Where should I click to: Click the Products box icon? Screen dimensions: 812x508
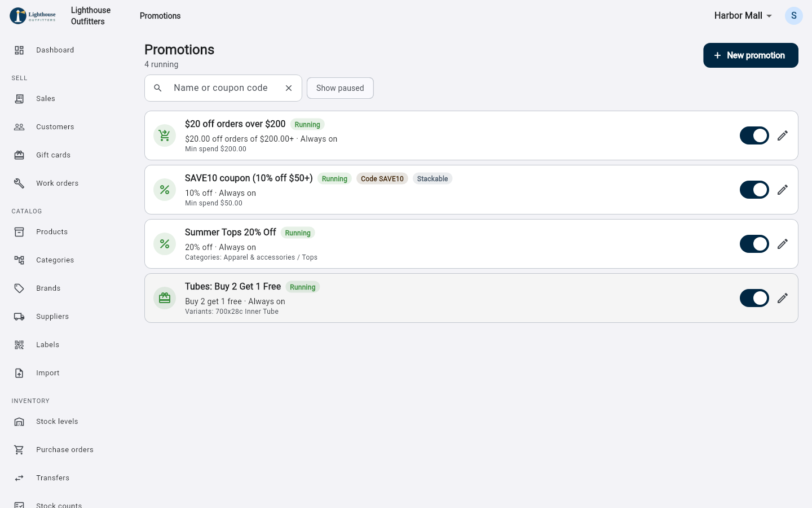(19, 232)
